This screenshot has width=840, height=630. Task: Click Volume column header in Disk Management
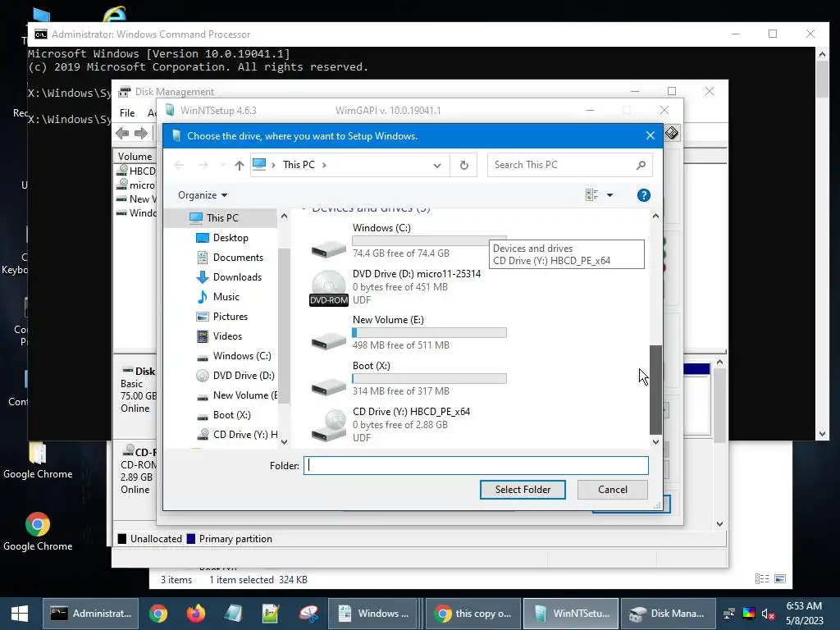135,157
